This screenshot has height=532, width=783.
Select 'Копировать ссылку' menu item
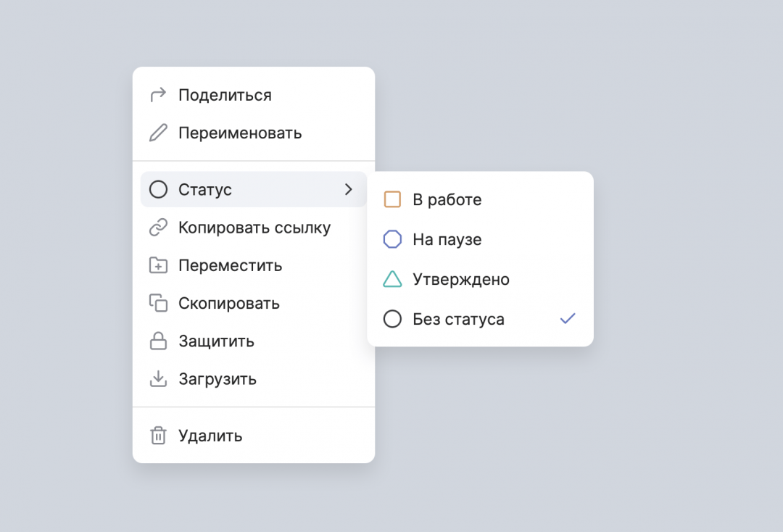point(254,228)
